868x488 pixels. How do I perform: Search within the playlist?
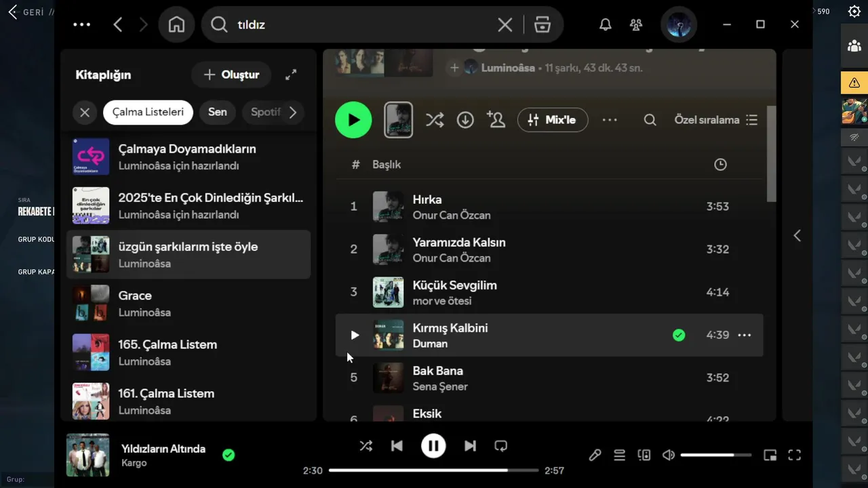(650, 120)
